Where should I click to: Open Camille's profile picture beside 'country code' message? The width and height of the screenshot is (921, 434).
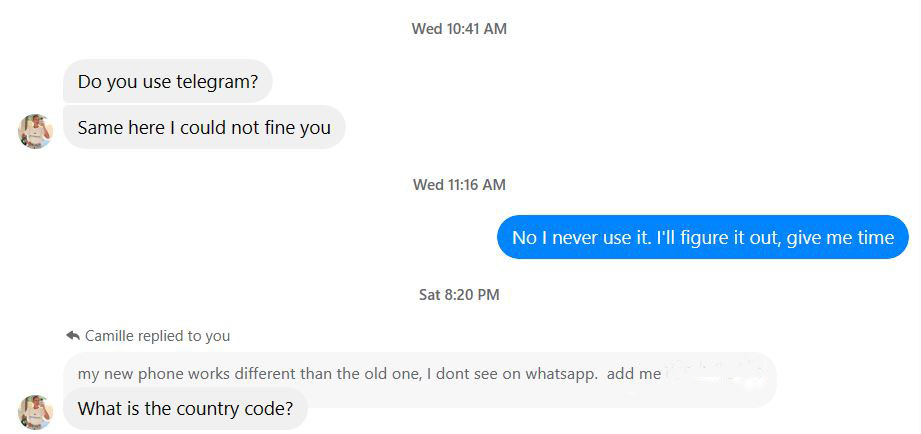tap(35, 412)
